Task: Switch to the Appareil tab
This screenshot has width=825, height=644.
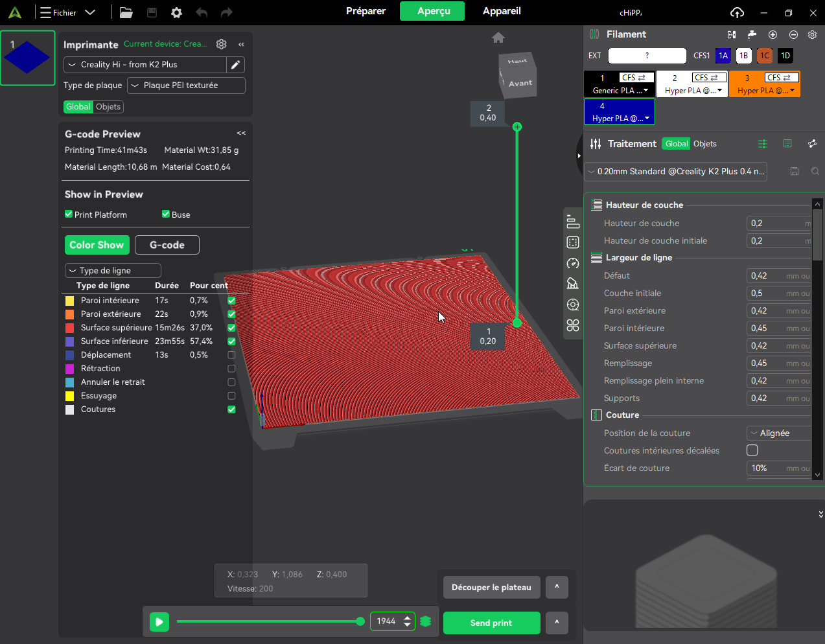Action: coord(502,11)
